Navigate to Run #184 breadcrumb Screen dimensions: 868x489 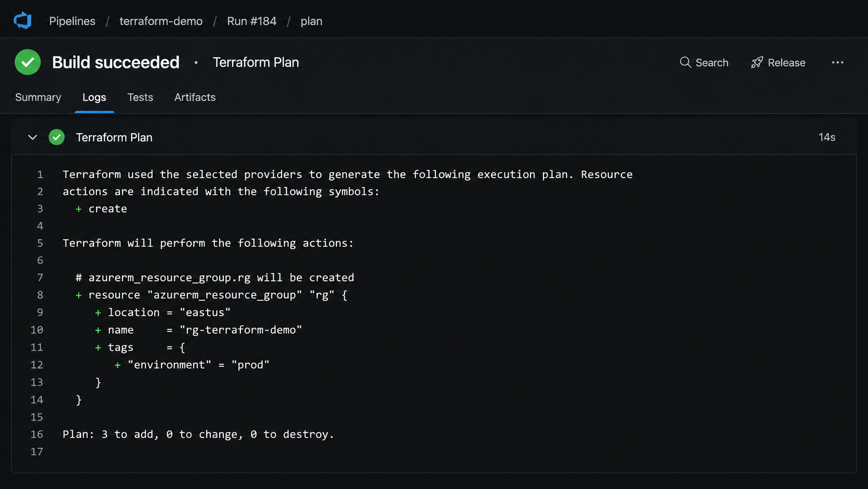pos(252,21)
